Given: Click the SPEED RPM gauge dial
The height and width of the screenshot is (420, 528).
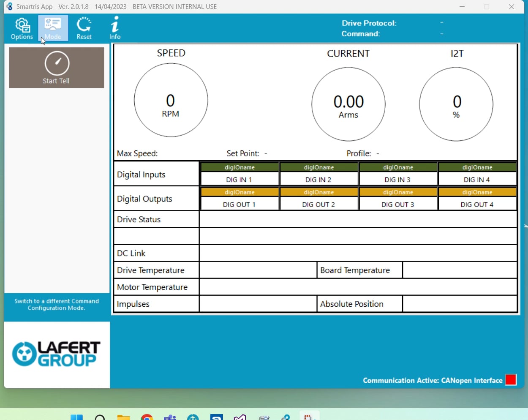Looking at the screenshot, I should point(171,100).
